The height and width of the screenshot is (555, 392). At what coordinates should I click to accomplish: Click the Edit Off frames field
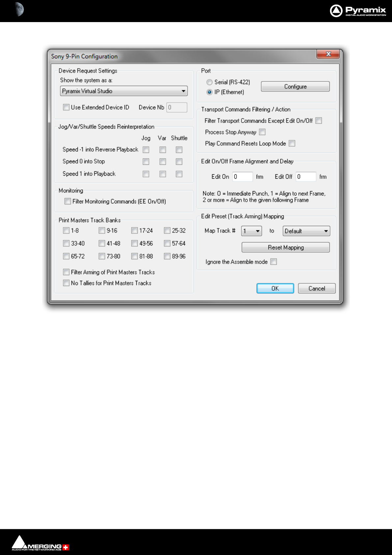(x=306, y=177)
